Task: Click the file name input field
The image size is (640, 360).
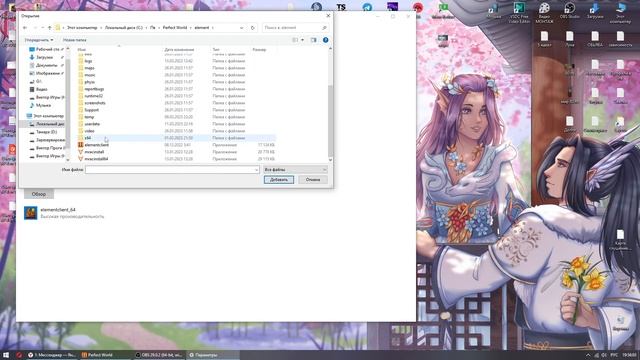Action: pos(172,169)
